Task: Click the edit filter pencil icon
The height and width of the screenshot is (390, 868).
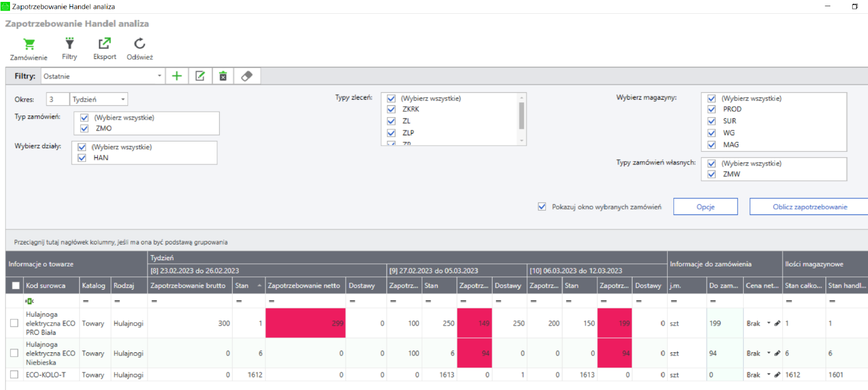Action: 200,76
